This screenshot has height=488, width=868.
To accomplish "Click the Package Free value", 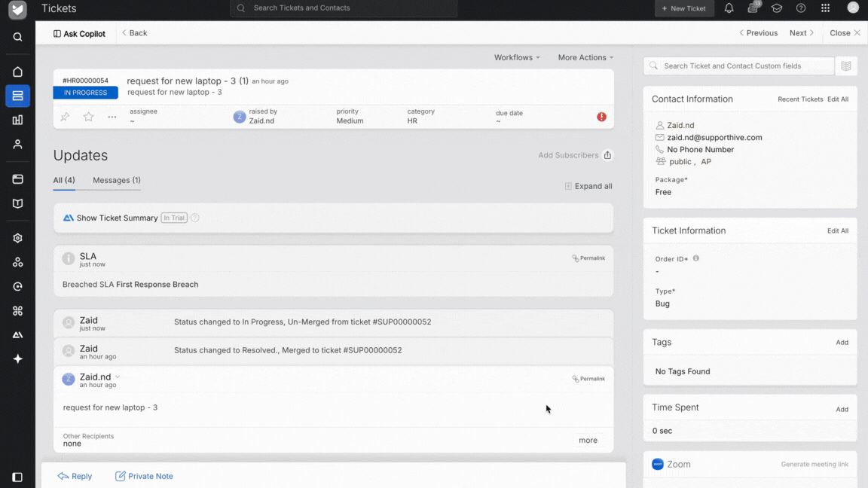I will coord(663,192).
